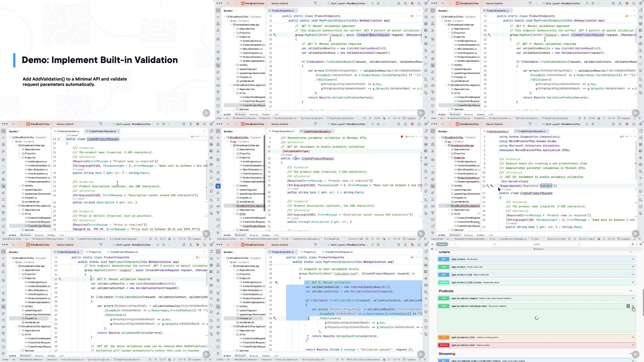
Task: Open a new Safari tab with the plus icon
Action: click(636, 244)
